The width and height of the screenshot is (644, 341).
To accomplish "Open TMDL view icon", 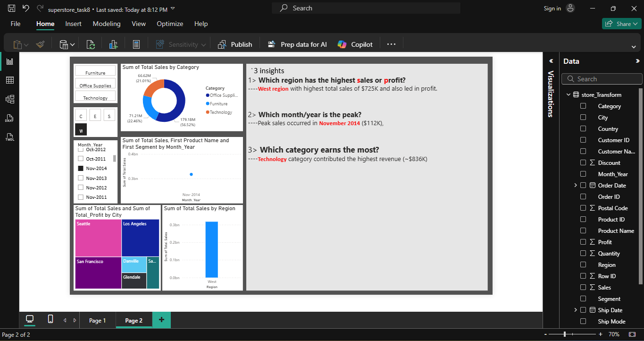I will 10,137.
